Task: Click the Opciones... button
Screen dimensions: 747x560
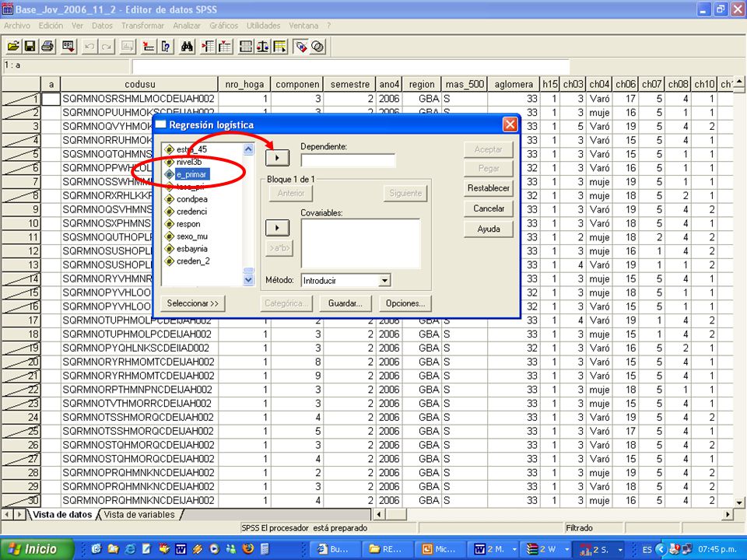Action: [405, 303]
